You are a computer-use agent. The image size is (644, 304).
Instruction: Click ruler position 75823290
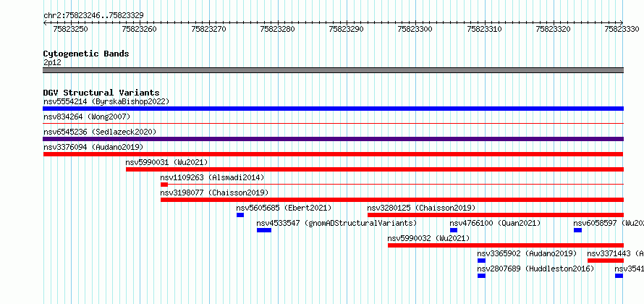(x=347, y=30)
